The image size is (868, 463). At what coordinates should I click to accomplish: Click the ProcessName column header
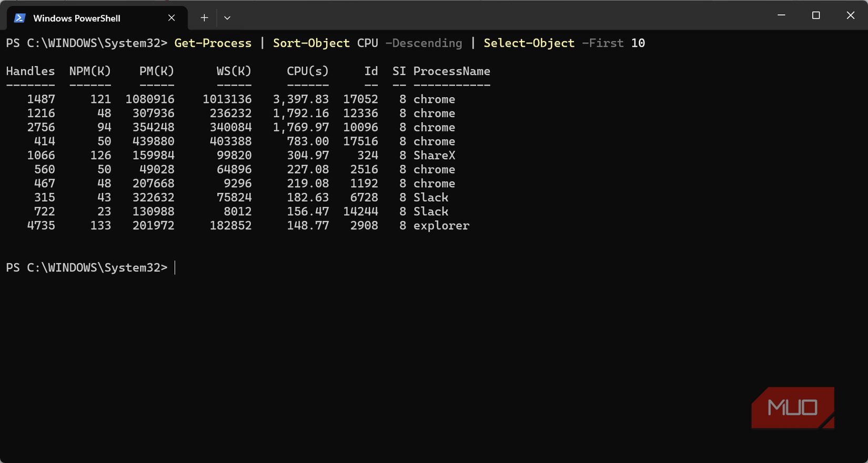coord(451,71)
